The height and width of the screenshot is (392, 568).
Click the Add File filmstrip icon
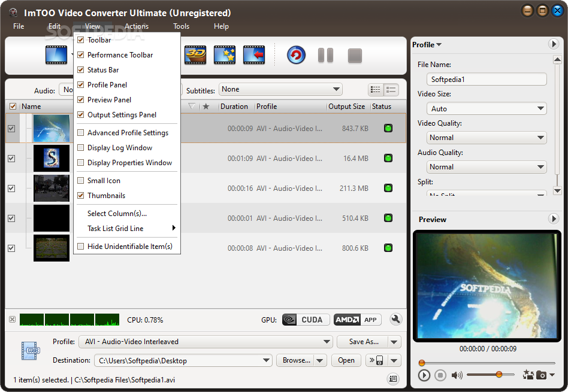click(x=56, y=55)
